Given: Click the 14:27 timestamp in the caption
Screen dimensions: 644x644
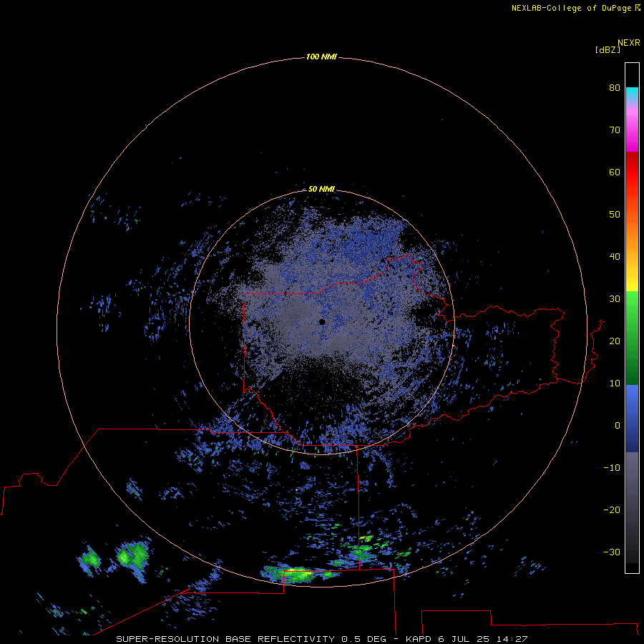Looking at the screenshot, I should [x=512, y=639].
